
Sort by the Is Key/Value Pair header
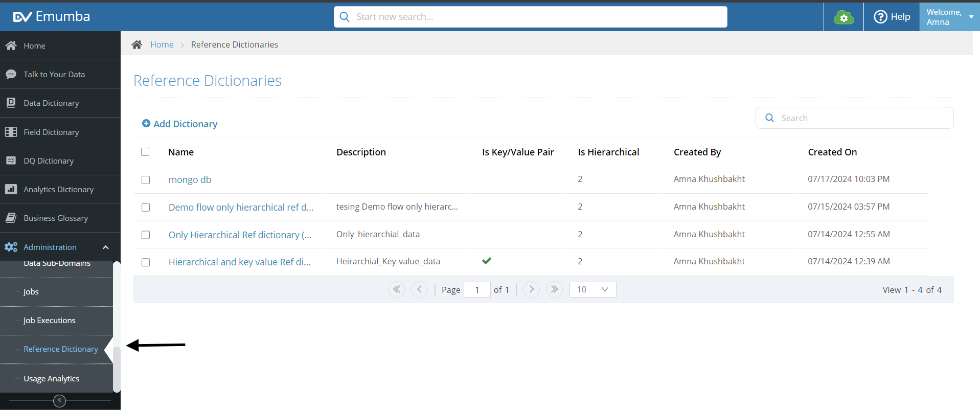tap(518, 152)
